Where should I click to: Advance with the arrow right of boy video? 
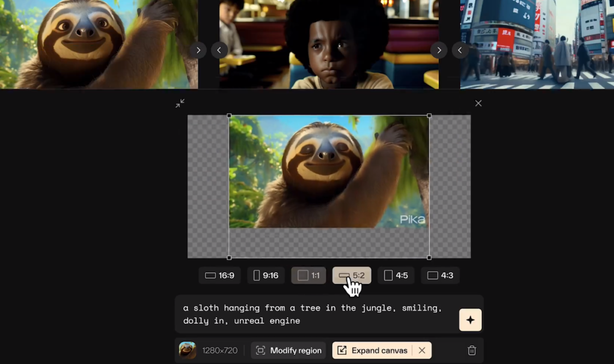coord(438,50)
